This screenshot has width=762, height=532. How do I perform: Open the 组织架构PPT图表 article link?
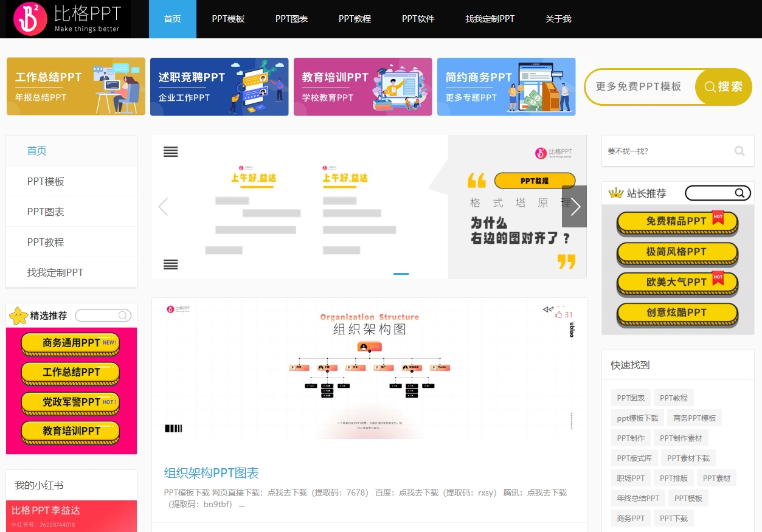211,472
